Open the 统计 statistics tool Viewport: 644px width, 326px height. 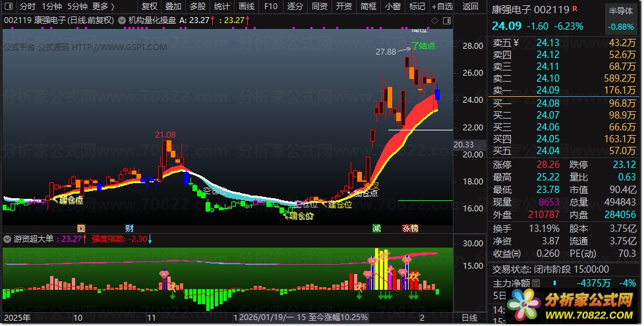221,6
